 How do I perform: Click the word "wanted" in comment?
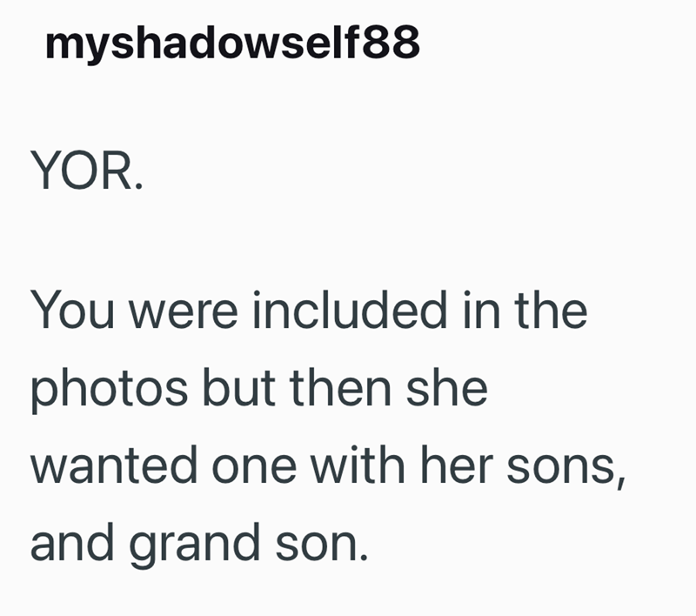click(x=113, y=465)
